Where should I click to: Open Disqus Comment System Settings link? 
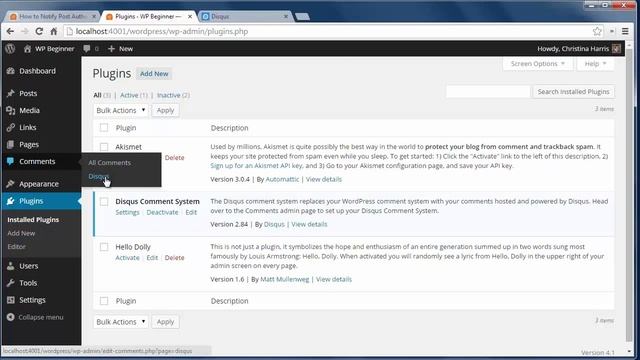127,212
